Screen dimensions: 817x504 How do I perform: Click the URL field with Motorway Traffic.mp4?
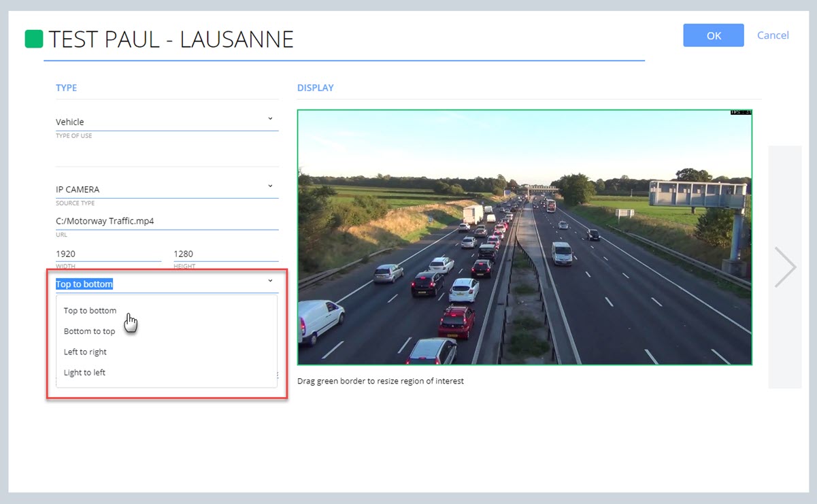point(167,221)
